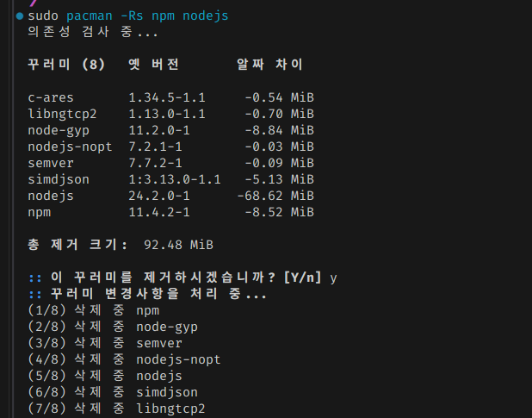Click version '1.34.5-1.1' in table

167,97
